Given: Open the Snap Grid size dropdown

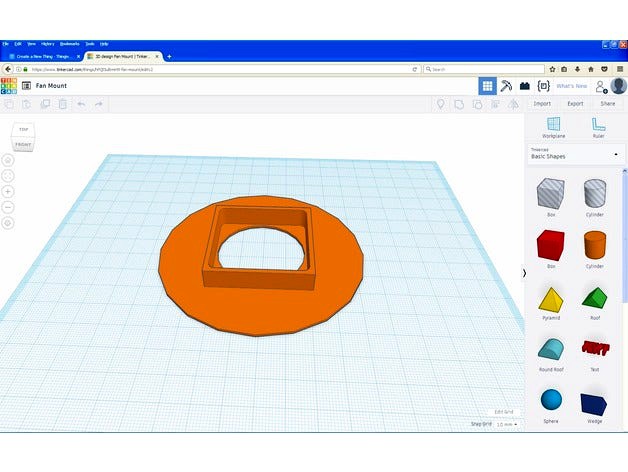Looking at the screenshot, I should tap(506, 424).
